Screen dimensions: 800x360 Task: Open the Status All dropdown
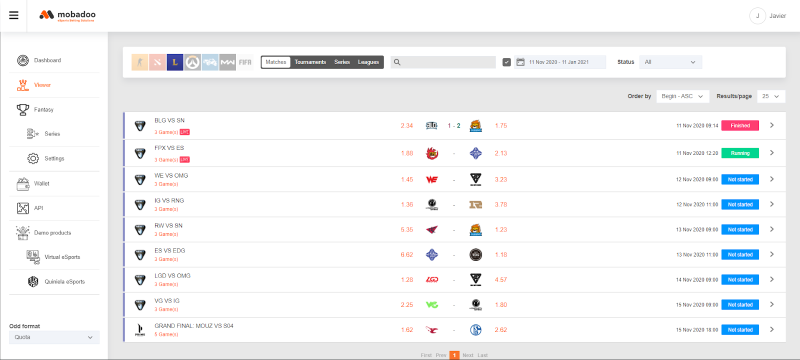(670, 62)
